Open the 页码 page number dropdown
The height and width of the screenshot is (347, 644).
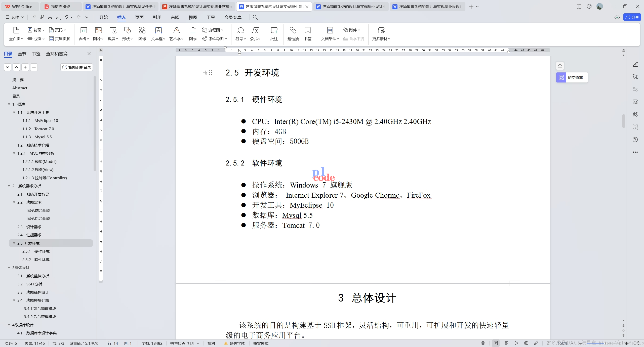click(x=57, y=30)
